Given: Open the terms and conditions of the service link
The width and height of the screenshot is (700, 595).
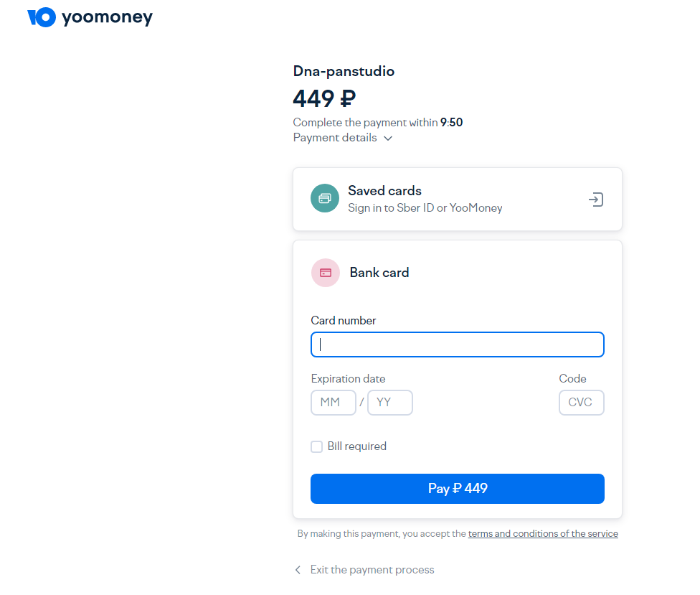Looking at the screenshot, I should 543,534.
